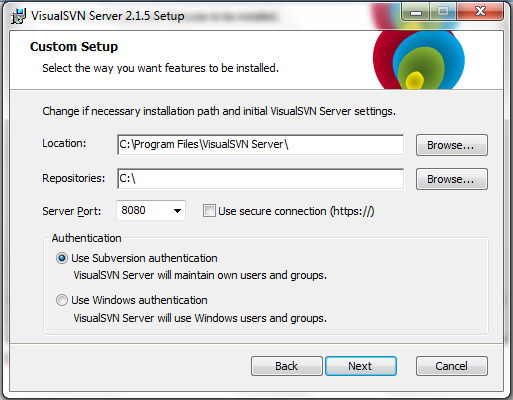The image size is (513, 400).
Task: Click the Custom Setup heading
Action: tap(74, 47)
